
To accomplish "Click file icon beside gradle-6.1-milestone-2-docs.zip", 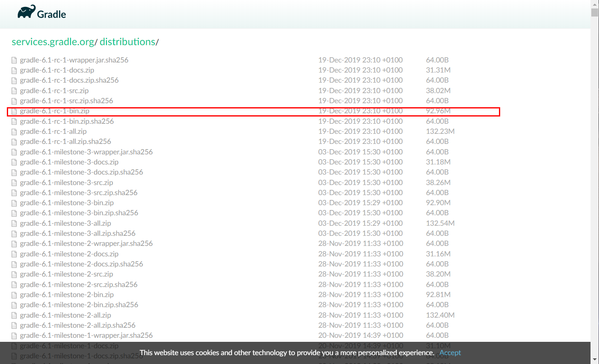I will coord(15,254).
